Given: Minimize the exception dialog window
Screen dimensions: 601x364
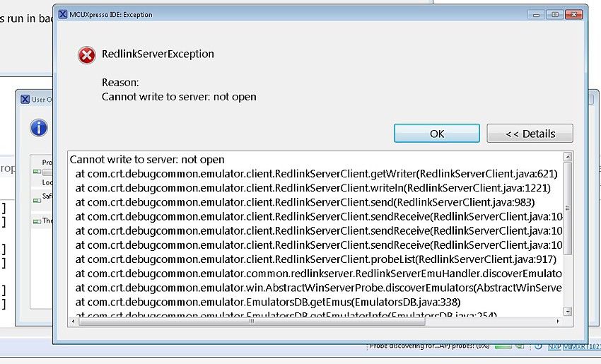Looking at the screenshot, I should tap(536, 15).
